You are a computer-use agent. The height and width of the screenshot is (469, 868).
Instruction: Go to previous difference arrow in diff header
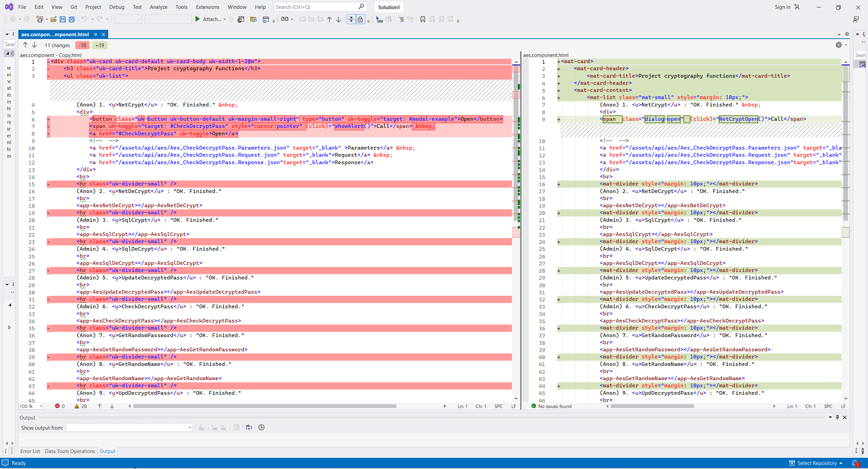click(25, 45)
